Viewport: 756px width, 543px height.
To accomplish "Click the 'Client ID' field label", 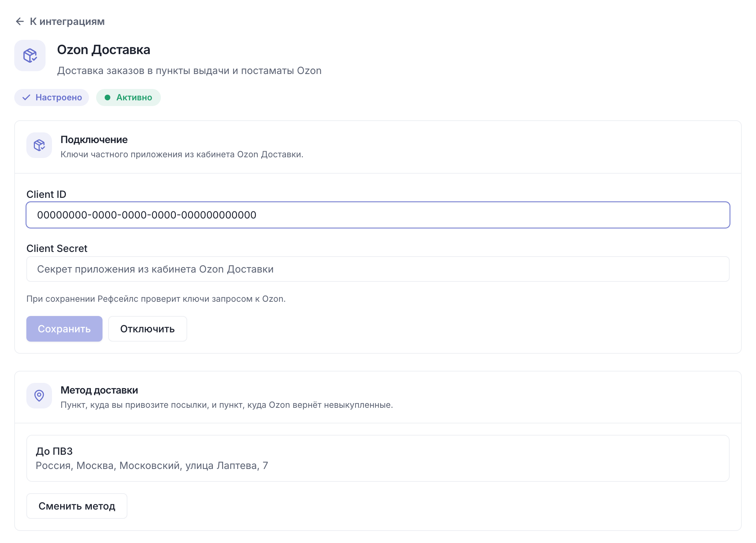I will pos(46,194).
